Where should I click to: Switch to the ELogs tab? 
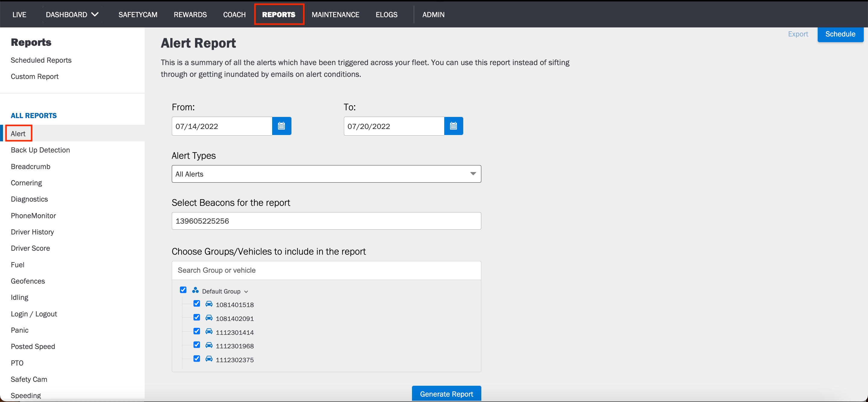(386, 14)
